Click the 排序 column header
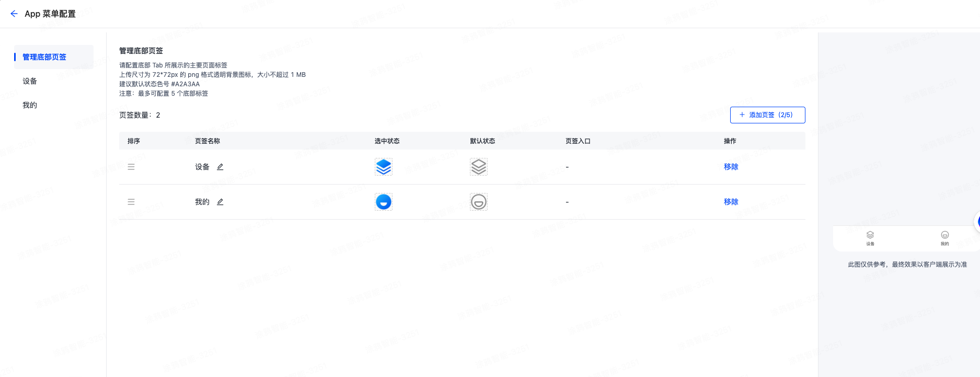Screen dimensions: 980x377 [134, 141]
